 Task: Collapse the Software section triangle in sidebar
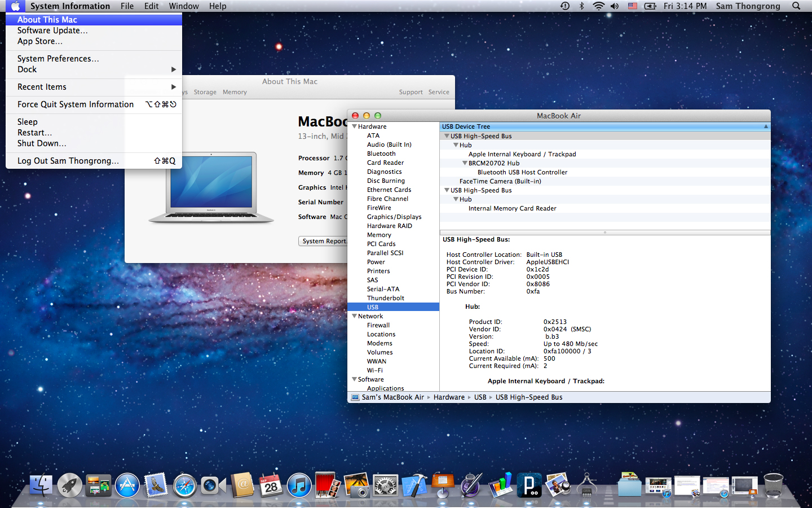pos(354,379)
